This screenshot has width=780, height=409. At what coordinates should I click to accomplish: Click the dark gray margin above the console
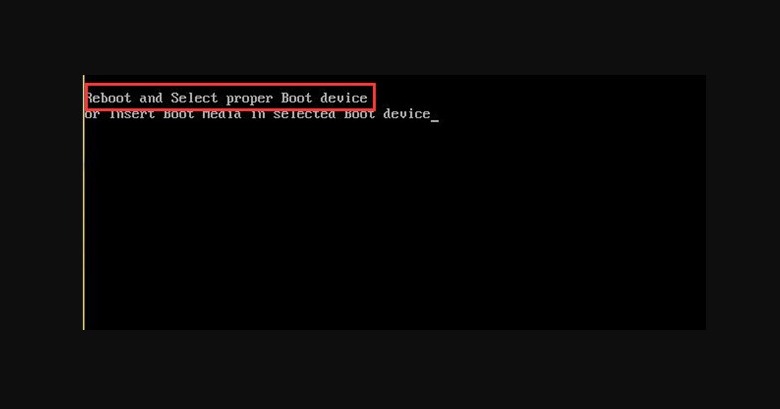point(390,37)
